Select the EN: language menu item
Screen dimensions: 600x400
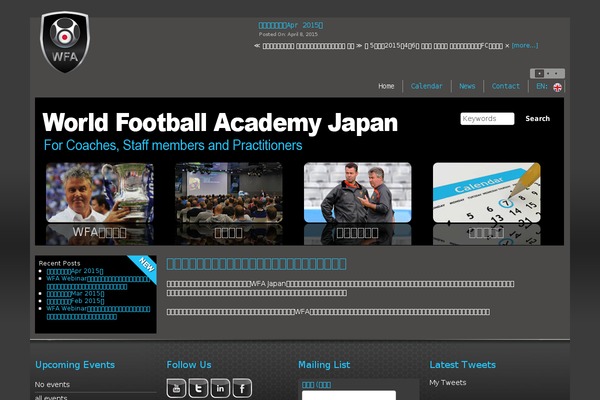pyautogui.click(x=542, y=86)
